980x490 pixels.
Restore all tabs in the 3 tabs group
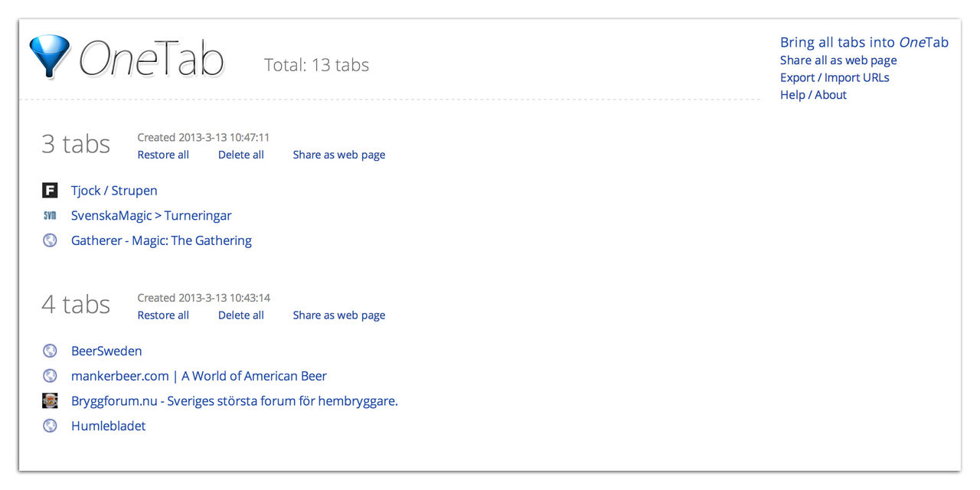[x=162, y=154]
